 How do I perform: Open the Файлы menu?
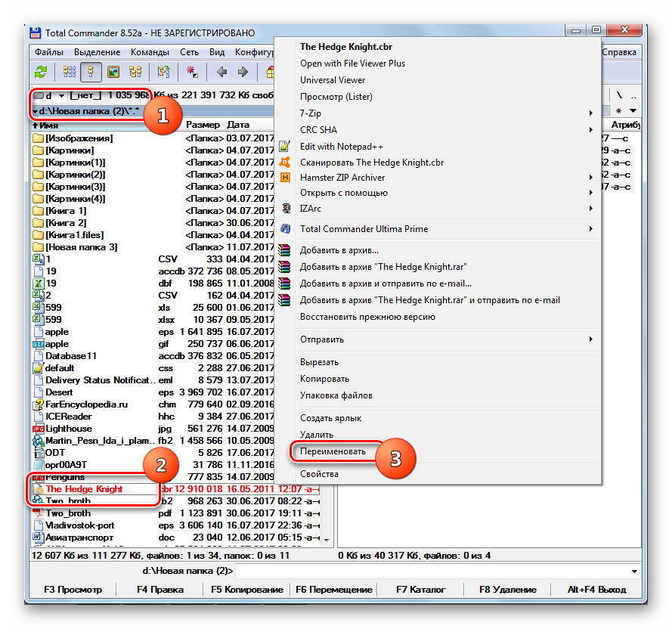pos(49,52)
